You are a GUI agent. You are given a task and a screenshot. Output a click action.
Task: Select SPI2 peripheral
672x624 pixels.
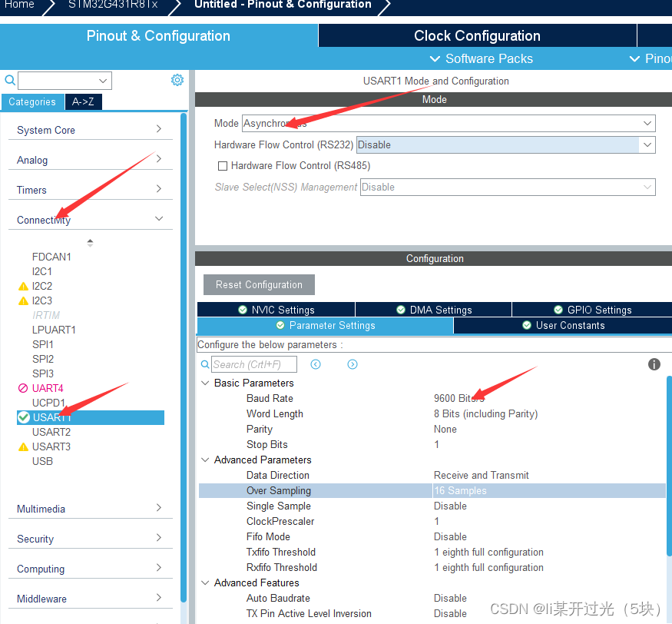coord(43,359)
